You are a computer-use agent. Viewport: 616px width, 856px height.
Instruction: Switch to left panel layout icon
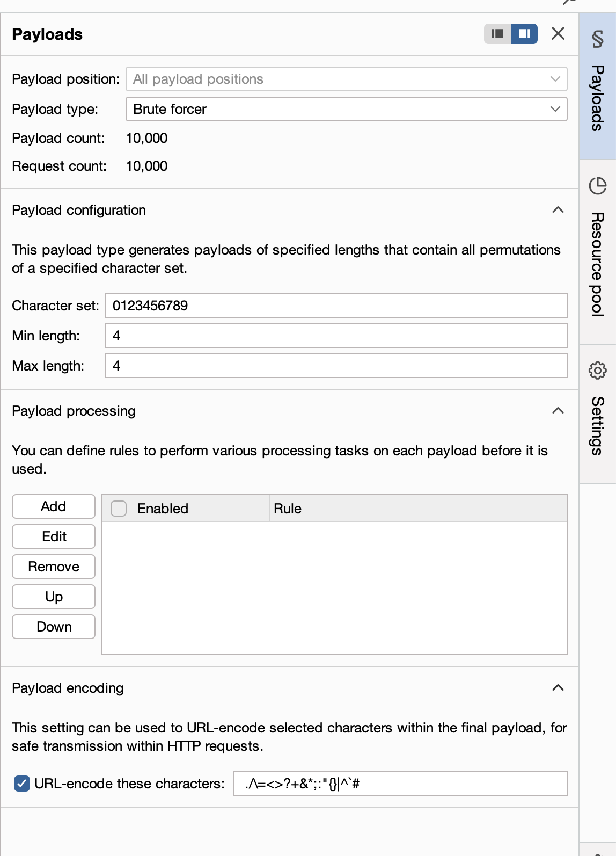(497, 34)
